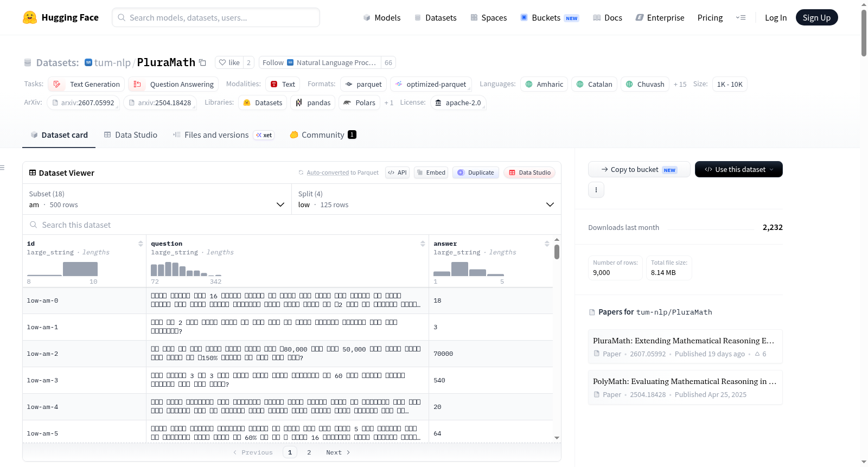
Task: Open Data Studio from viewer header
Action: click(529, 172)
